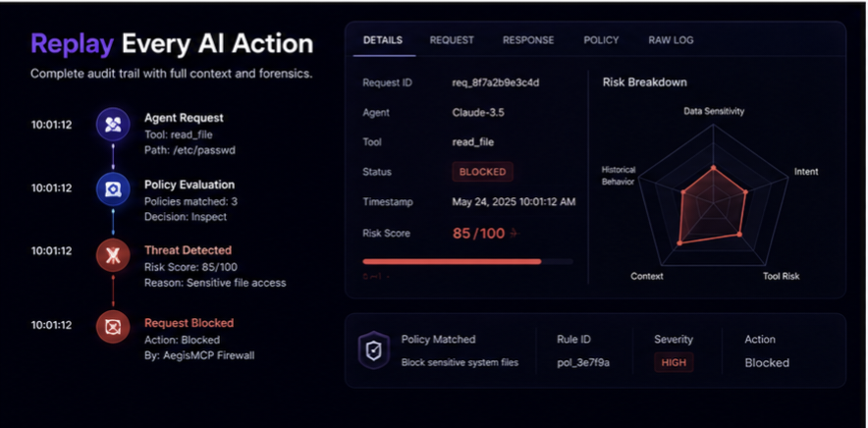Screen dimensions: 868x428
Task: Open the DETAILS tab
Action: point(383,40)
